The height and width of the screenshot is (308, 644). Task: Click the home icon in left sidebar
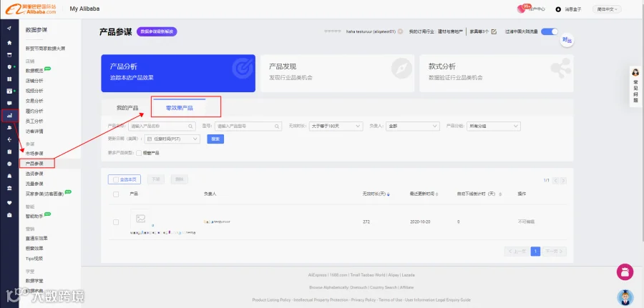9,43
